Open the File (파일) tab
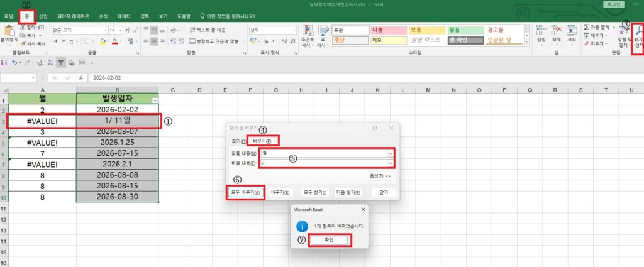 tap(8, 16)
